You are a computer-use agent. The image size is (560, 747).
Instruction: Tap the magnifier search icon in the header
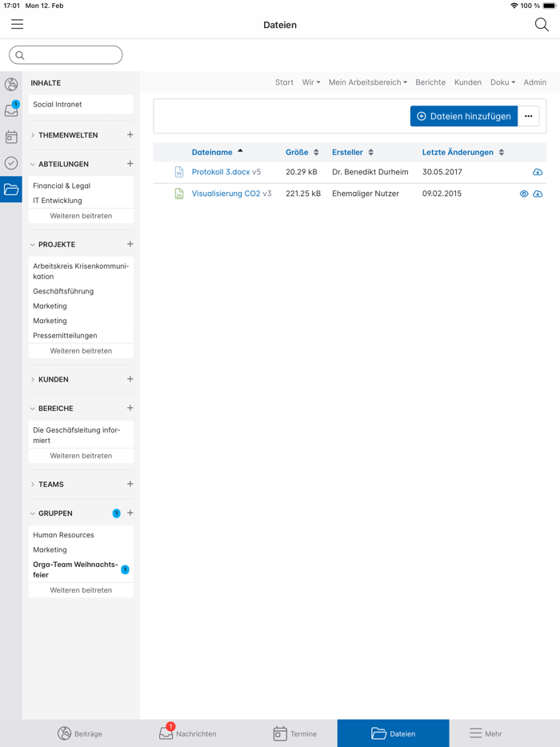542,25
